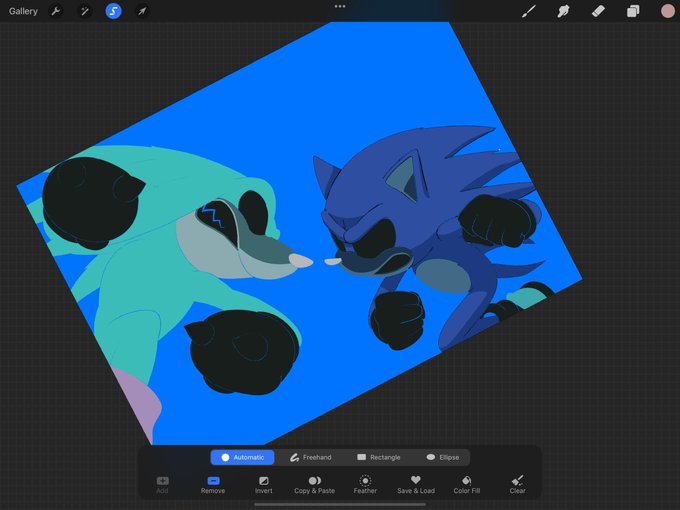Select the Eraser tool
Image resolution: width=680 pixels, height=510 pixels.
point(598,11)
